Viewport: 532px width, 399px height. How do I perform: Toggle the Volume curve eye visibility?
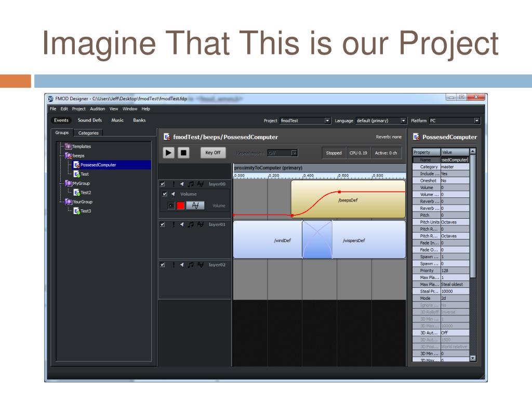pos(171,205)
